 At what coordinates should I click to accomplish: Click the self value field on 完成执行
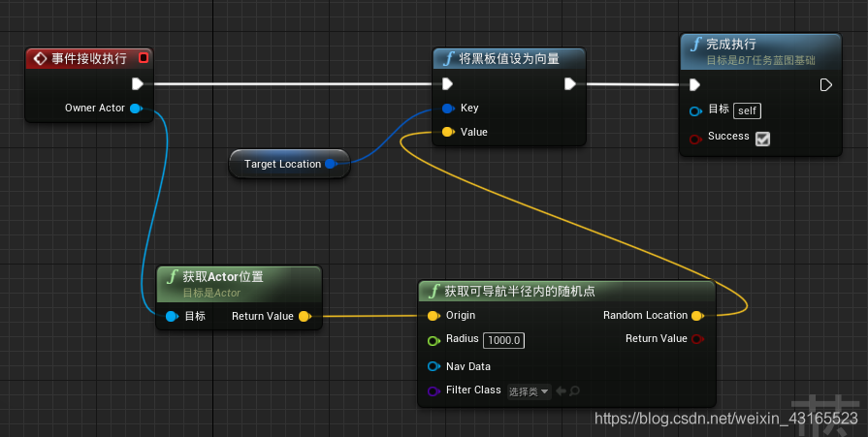pos(748,110)
